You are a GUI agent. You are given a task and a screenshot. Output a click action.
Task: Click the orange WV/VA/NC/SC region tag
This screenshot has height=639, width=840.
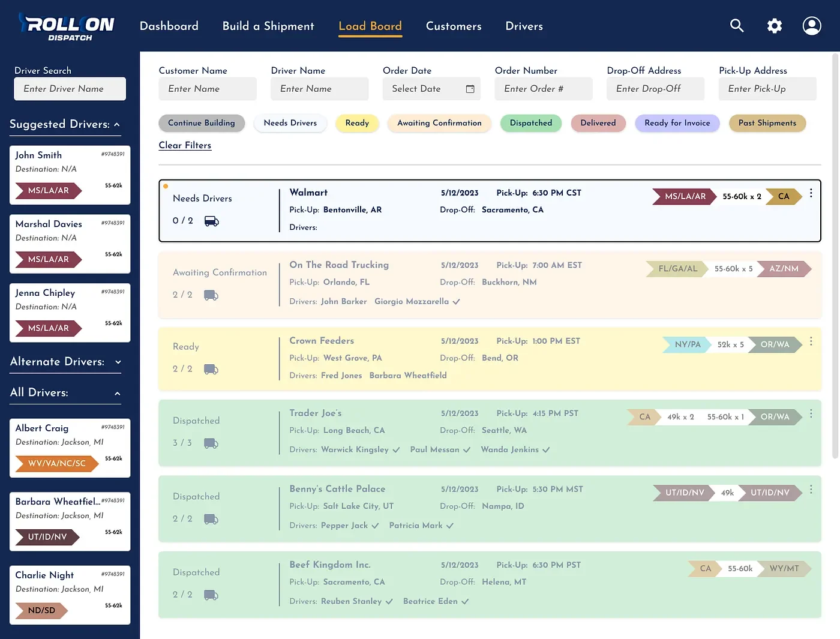(x=56, y=464)
